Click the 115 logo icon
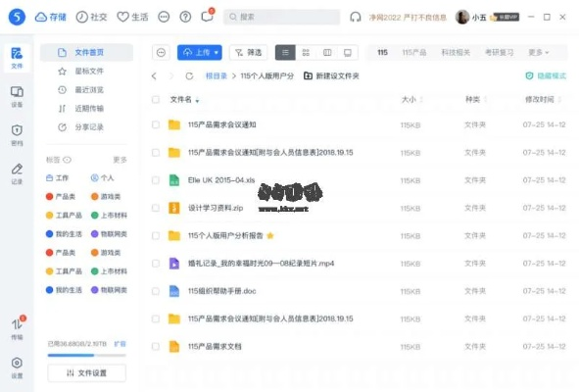Screen dimensions: 579x392 point(17,17)
